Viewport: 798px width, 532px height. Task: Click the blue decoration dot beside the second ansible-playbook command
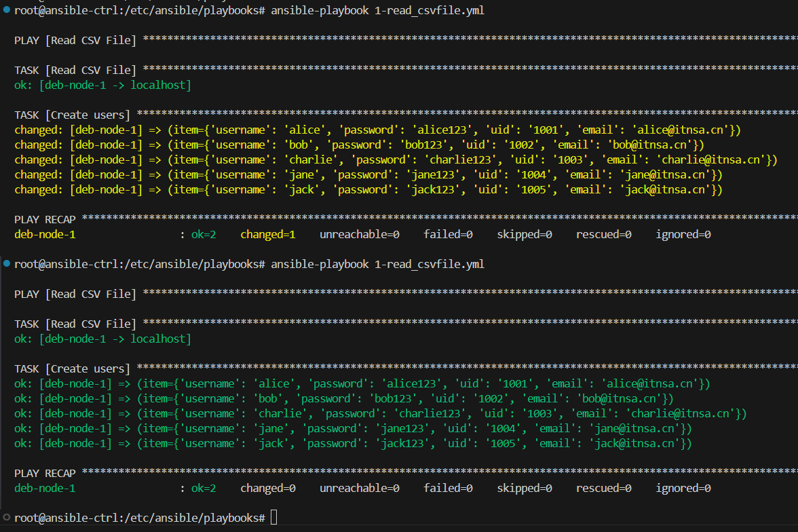click(x=7, y=263)
